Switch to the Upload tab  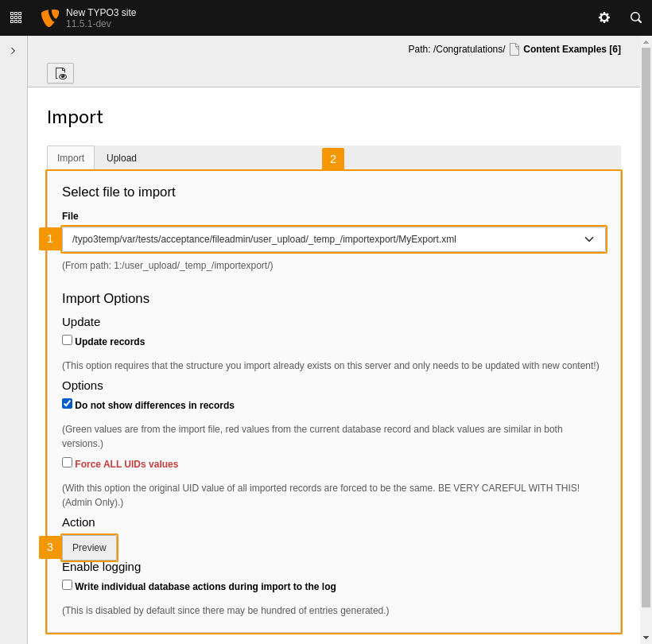click(x=121, y=157)
